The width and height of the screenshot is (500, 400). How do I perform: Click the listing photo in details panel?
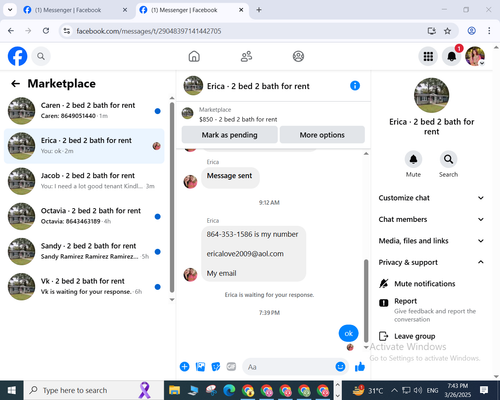pyautogui.click(x=431, y=95)
